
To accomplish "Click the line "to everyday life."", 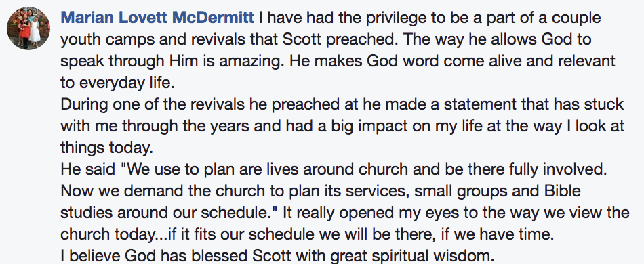I will [x=117, y=83].
